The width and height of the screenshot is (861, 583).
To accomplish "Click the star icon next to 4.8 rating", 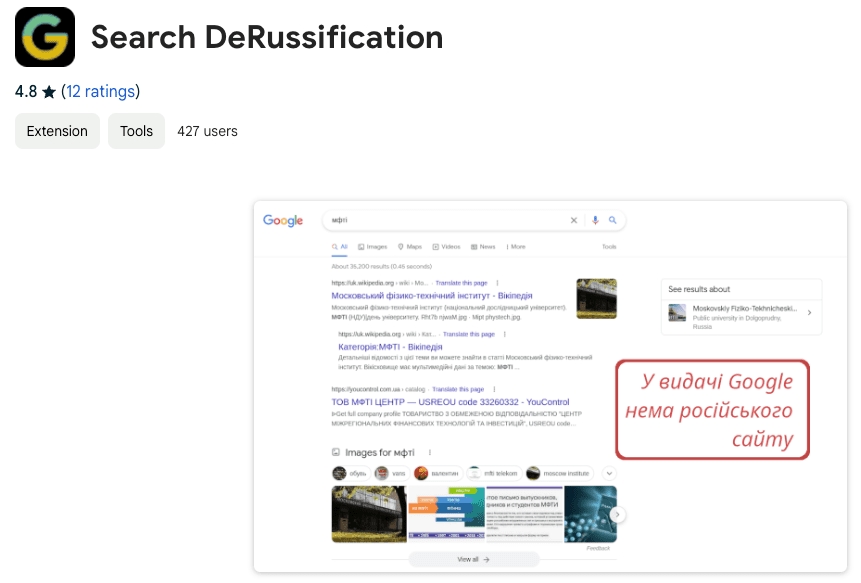I will [49, 92].
